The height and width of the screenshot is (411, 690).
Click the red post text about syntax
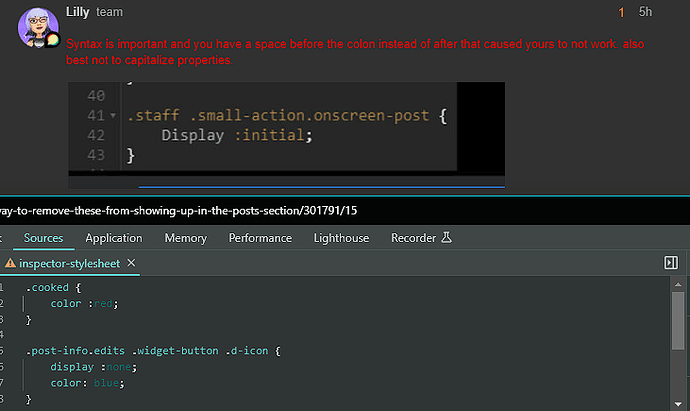[355, 52]
